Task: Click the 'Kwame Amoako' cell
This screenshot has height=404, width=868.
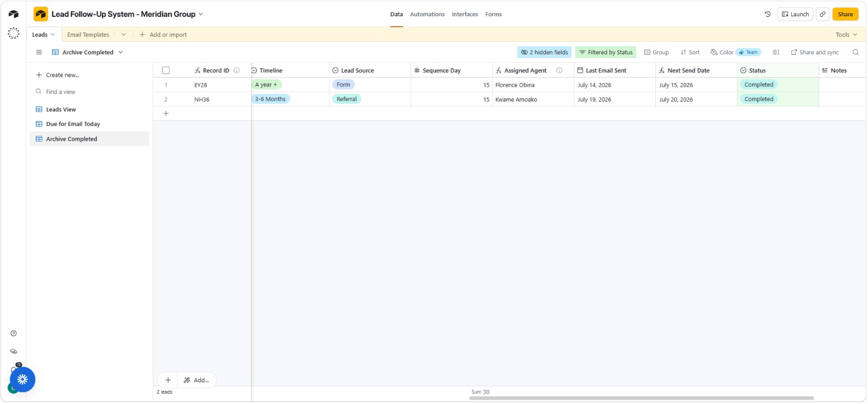Action: [x=533, y=99]
